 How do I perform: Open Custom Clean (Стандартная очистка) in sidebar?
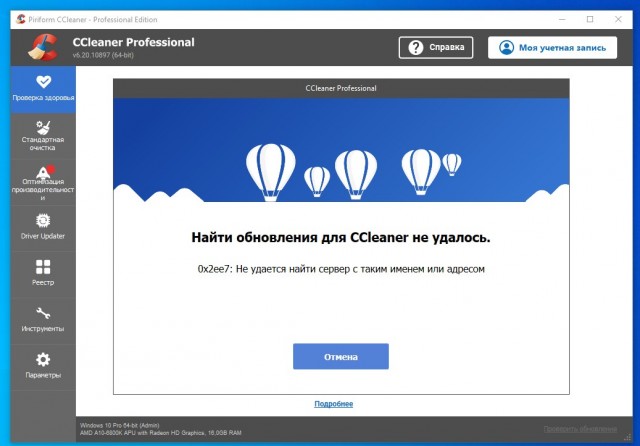43,136
